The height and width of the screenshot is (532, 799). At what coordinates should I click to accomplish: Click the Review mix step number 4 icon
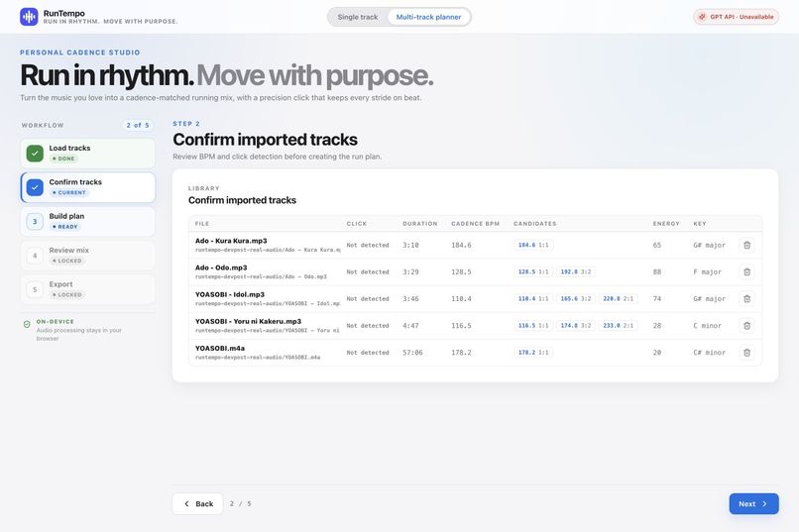tap(35, 256)
